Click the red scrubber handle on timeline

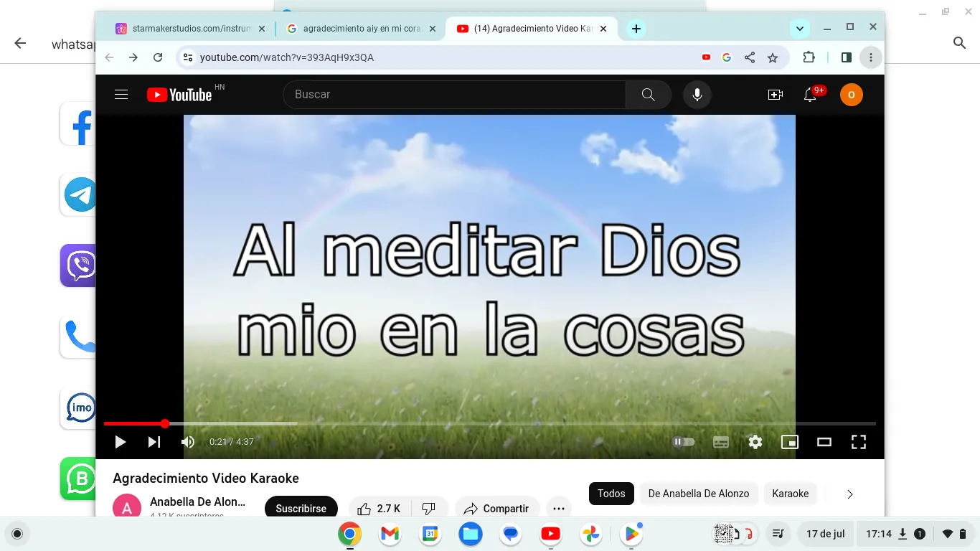(x=165, y=424)
